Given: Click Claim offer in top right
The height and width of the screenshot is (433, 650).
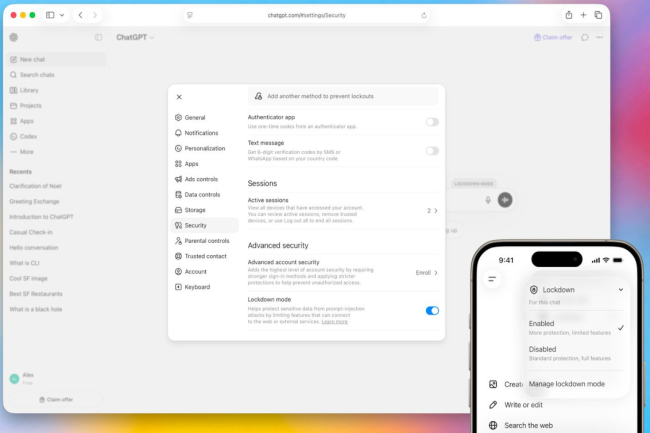Looking at the screenshot, I should pyautogui.click(x=553, y=37).
